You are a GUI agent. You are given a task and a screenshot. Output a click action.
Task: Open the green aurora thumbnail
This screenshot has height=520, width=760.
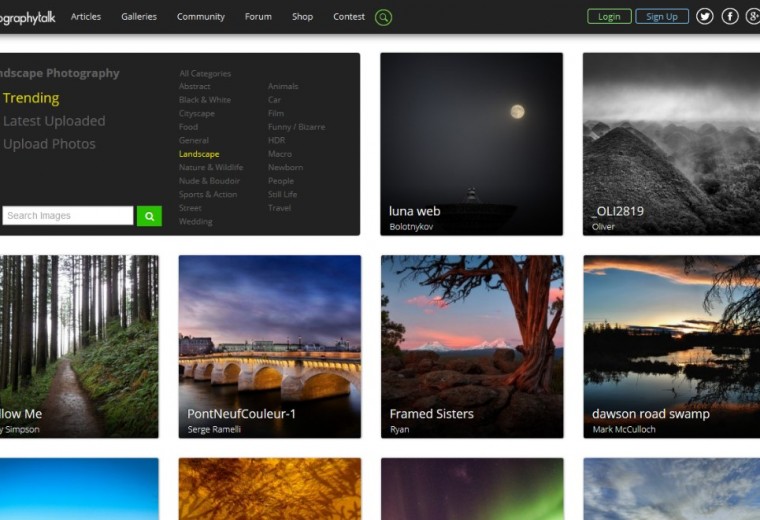point(472,489)
